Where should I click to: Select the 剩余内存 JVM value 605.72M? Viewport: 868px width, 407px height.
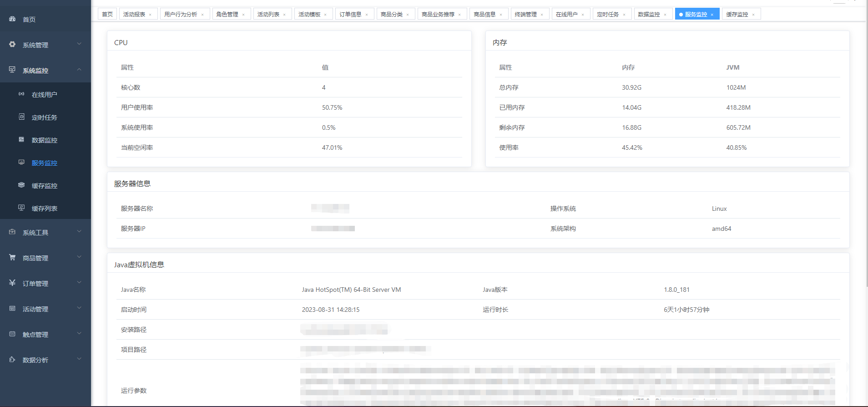click(738, 127)
